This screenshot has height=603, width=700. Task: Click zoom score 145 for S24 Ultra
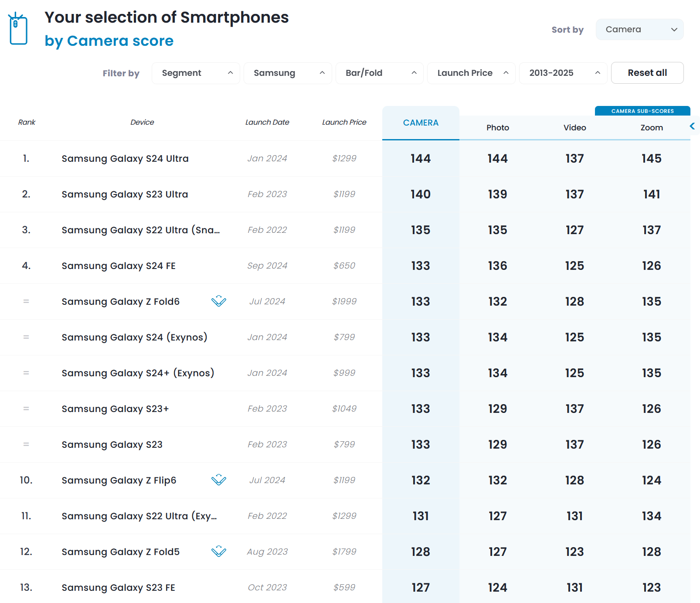(652, 159)
